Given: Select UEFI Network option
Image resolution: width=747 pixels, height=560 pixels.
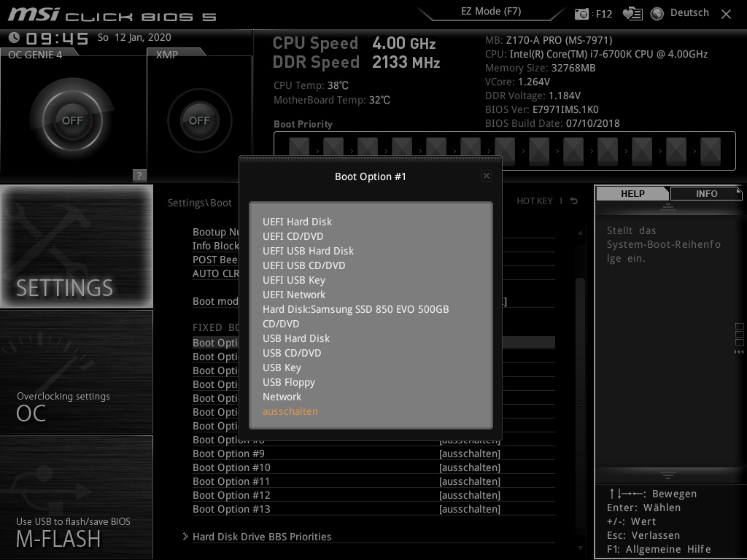Looking at the screenshot, I should point(294,295).
